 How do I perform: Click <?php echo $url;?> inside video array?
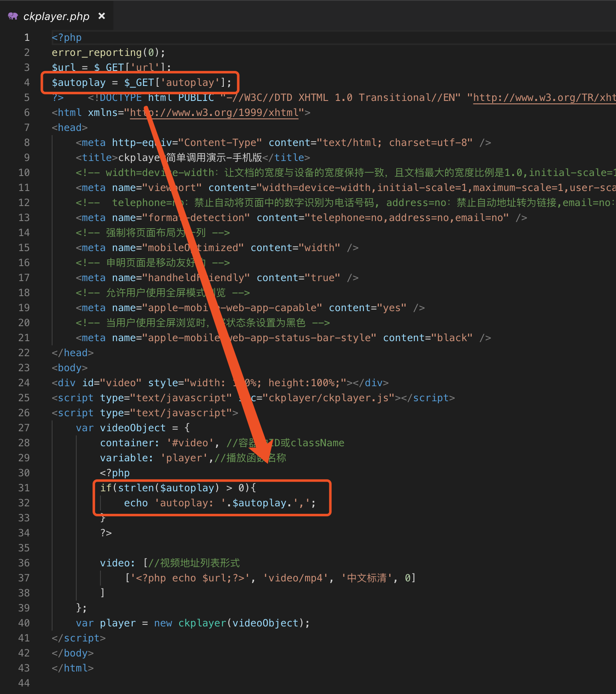190,578
